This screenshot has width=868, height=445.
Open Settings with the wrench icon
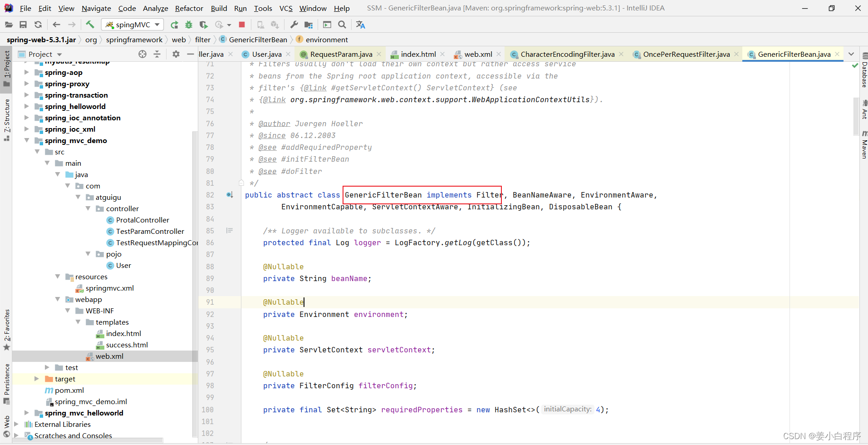(x=294, y=25)
